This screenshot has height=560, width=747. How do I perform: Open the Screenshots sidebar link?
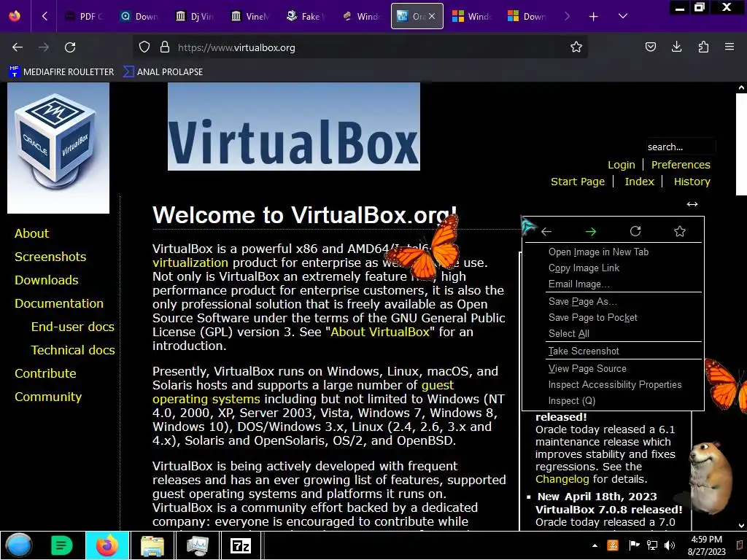50,257
